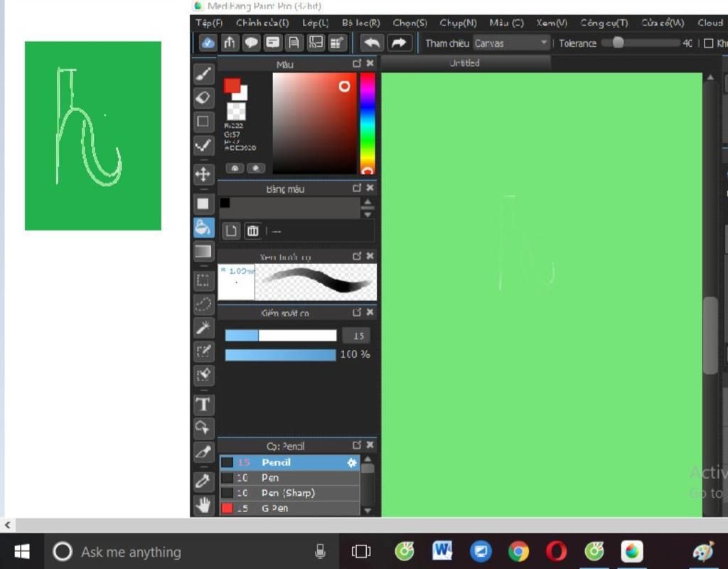Select the Magic Wand tool

click(x=203, y=328)
